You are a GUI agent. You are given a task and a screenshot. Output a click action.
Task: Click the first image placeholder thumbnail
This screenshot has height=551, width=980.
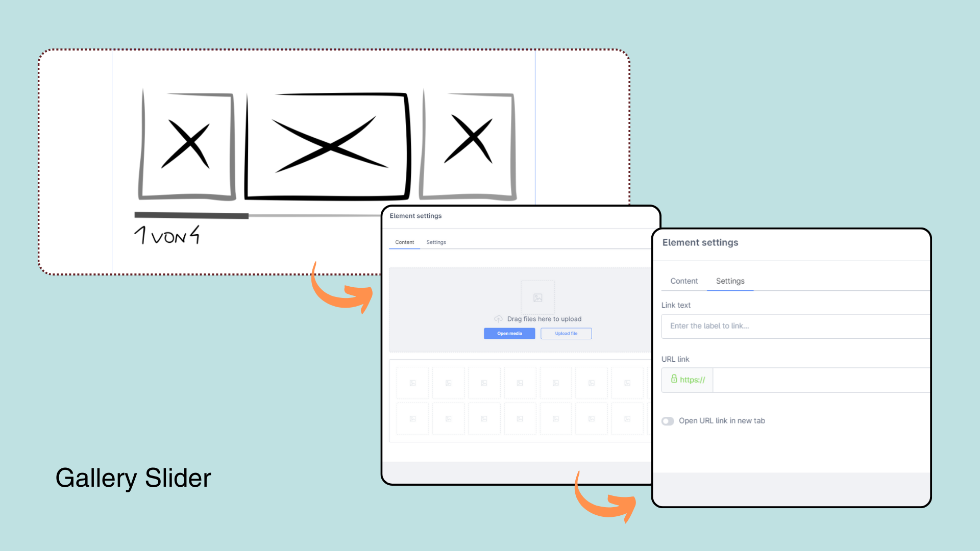pyautogui.click(x=412, y=382)
